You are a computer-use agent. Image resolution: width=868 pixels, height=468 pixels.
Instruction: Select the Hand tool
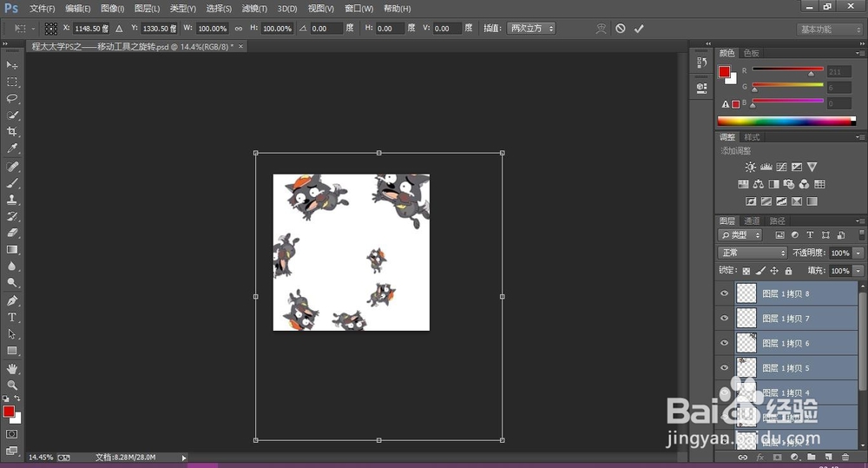click(11, 369)
